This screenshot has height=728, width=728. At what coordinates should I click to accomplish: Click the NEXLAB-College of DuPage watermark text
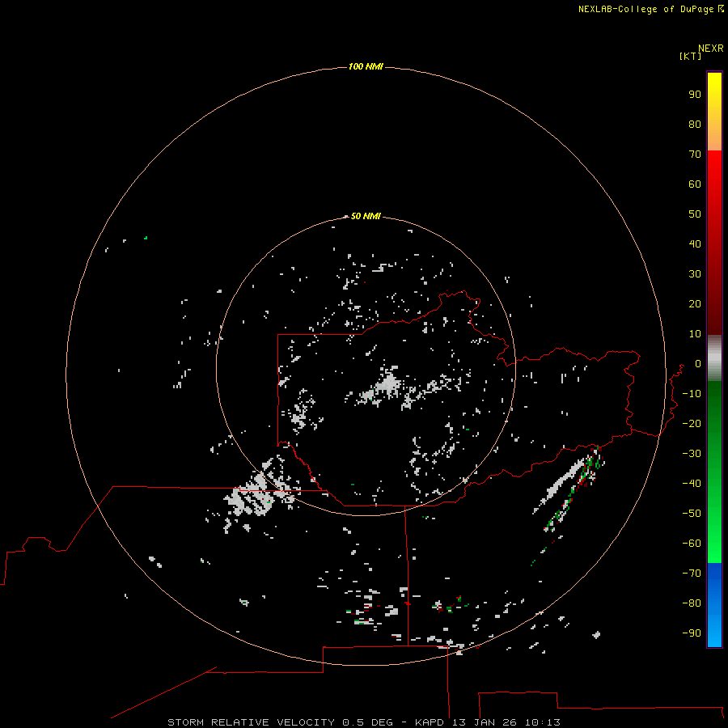(651, 9)
